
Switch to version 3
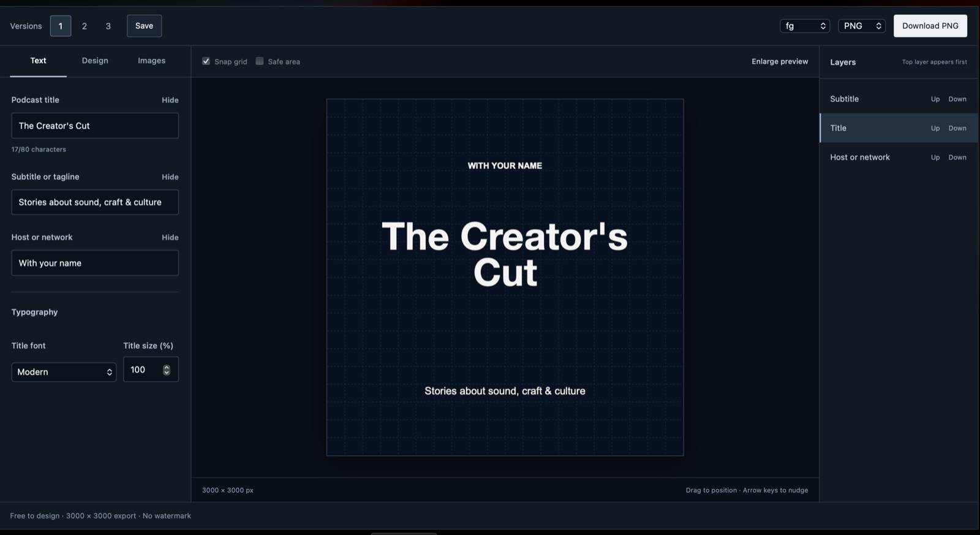(x=108, y=26)
